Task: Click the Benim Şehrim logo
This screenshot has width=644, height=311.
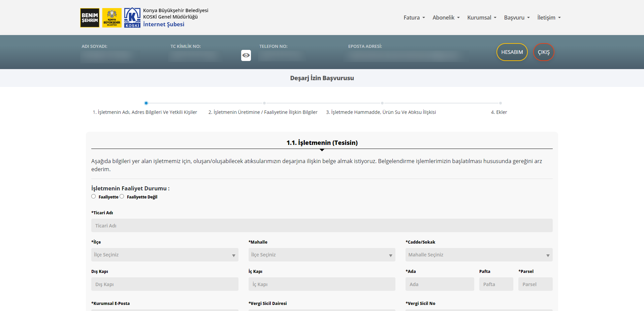Action: [90, 18]
